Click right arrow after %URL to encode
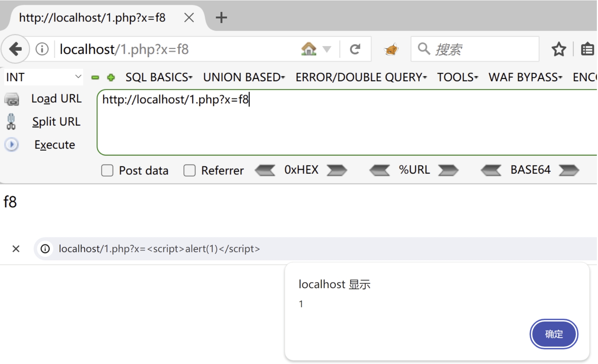Viewport: 598px width, 364px height. 448,171
